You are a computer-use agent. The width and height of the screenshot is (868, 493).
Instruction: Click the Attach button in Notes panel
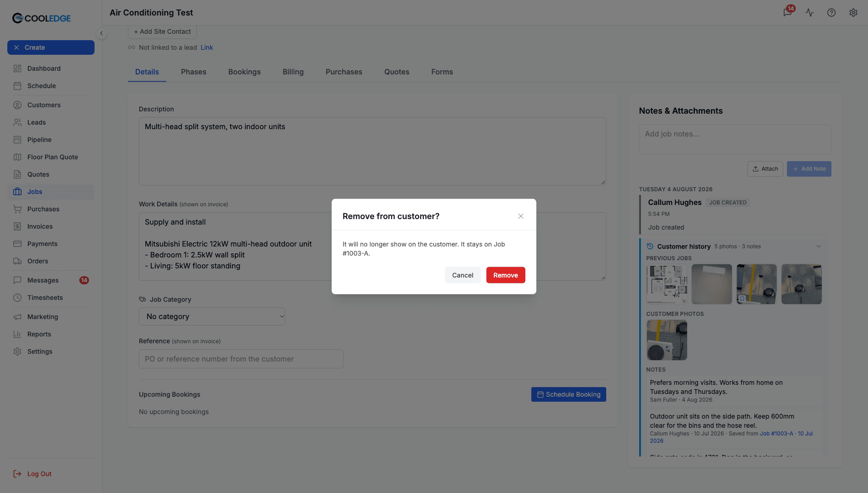tap(765, 169)
